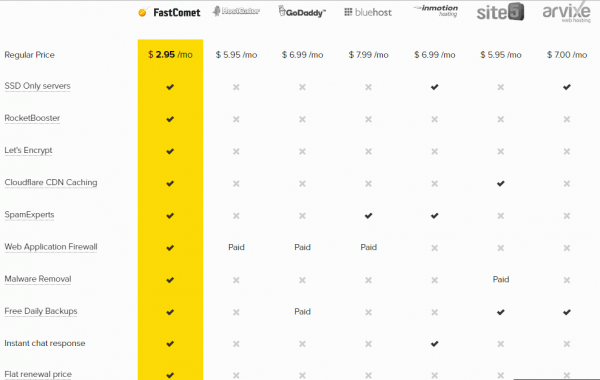Click arvixe's RocketBooster cross mark
This screenshot has height=380, width=600.
click(567, 119)
